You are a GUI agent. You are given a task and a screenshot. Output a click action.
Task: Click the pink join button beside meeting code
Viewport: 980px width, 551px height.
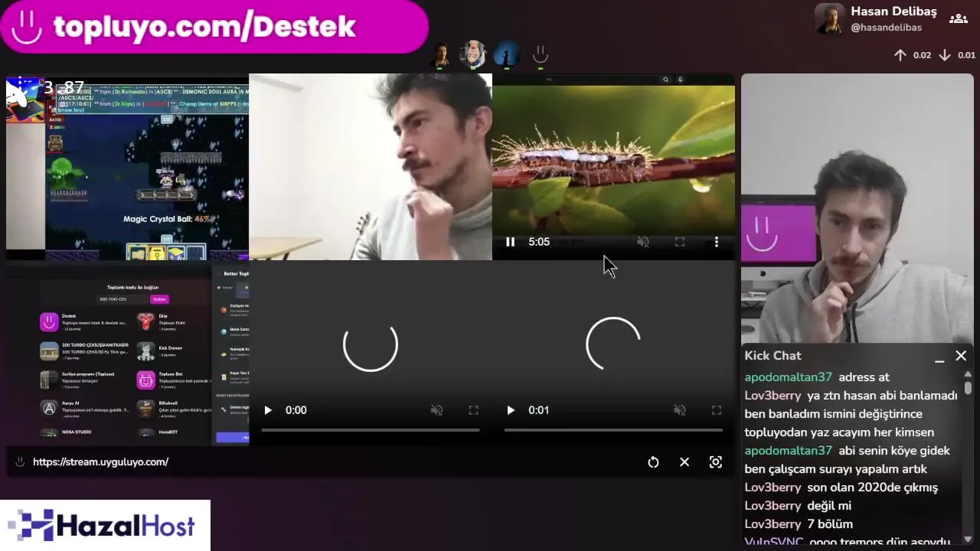(x=159, y=299)
